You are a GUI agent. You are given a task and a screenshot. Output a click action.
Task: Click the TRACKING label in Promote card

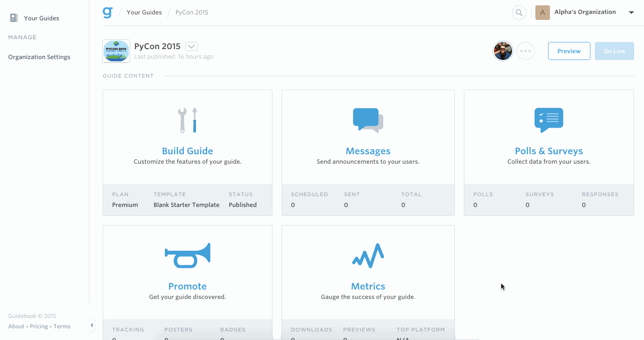(x=128, y=330)
